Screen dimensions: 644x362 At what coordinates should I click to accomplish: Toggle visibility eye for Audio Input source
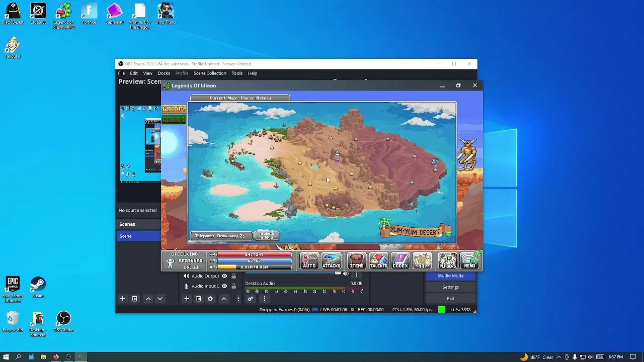tap(224, 286)
